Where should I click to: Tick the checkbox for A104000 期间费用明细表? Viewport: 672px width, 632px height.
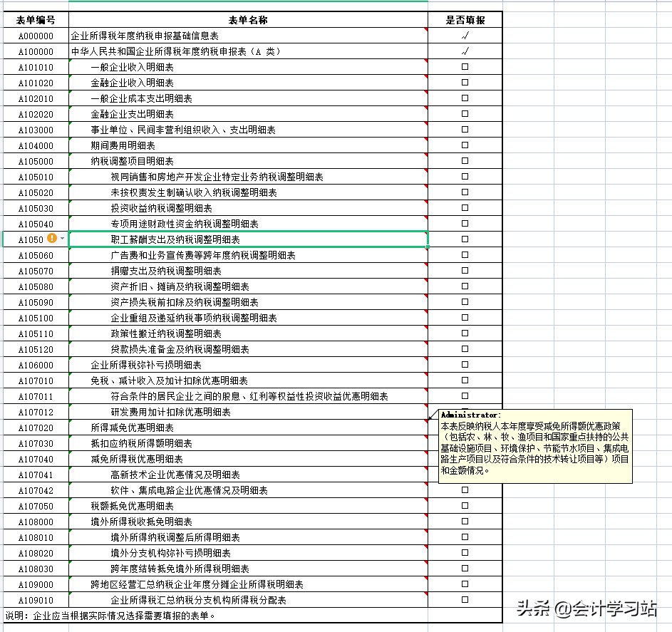pyautogui.click(x=465, y=145)
